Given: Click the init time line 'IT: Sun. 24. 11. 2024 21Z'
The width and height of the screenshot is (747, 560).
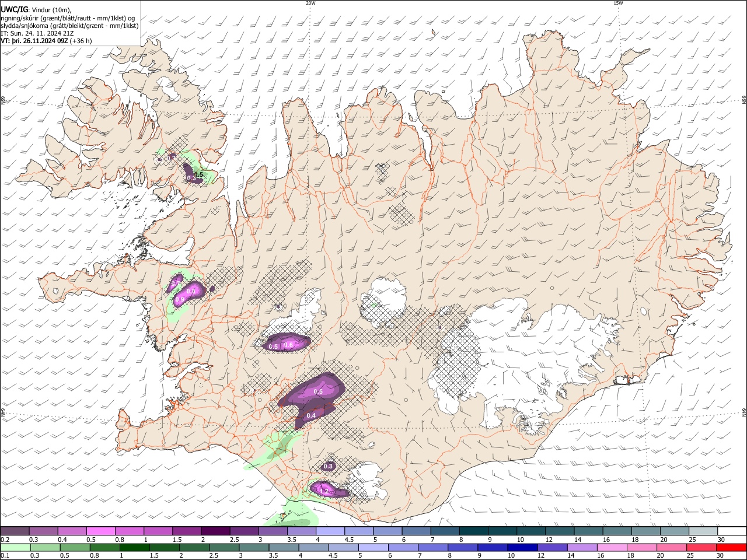Looking at the screenshot, I should [37, 33].
